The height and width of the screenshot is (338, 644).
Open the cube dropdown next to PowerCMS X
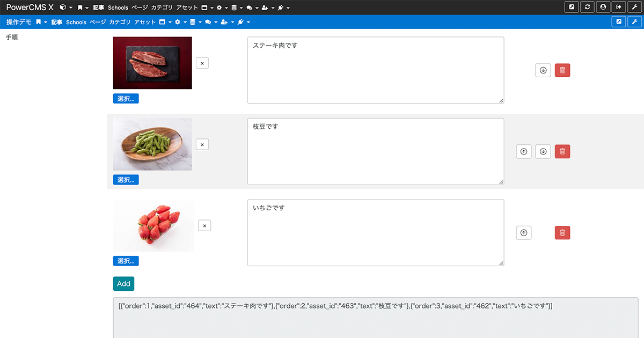pyautogui.click(x=66, y=8)
